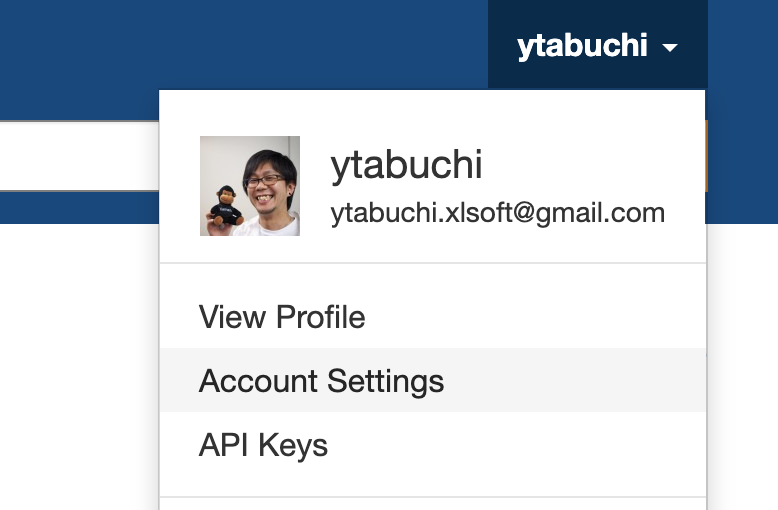Click blue header area right of username button
Screen dimensions: 778x510
tap(743, 45)
